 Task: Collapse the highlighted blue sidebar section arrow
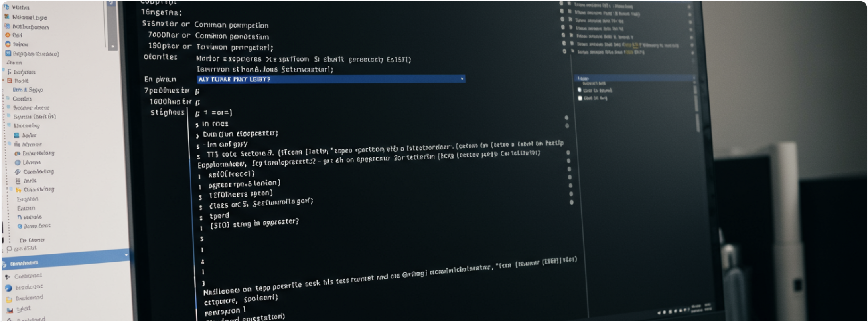[x=126, y=255]
